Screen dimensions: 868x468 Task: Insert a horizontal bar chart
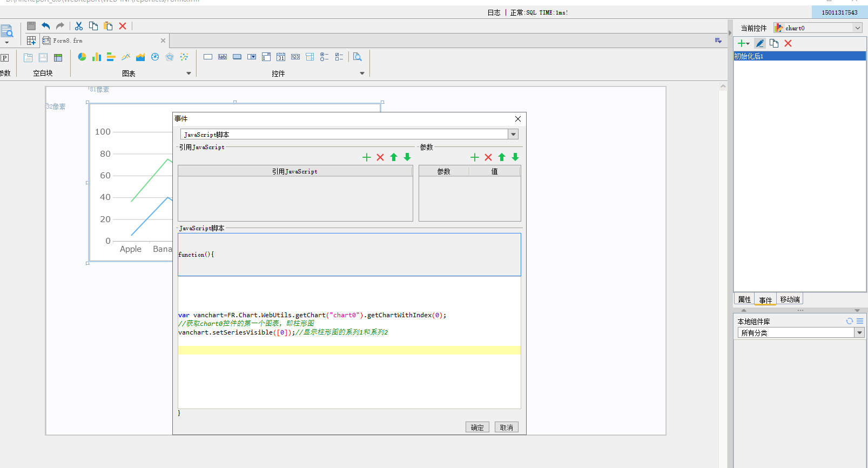pyautogui.click(x=111, y=57)
